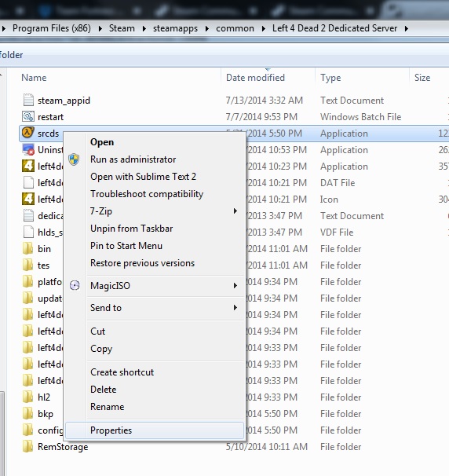Sort by the Size column header
Image resolution: width=449 pixels, height=476 pixels.
pos(422,78)
